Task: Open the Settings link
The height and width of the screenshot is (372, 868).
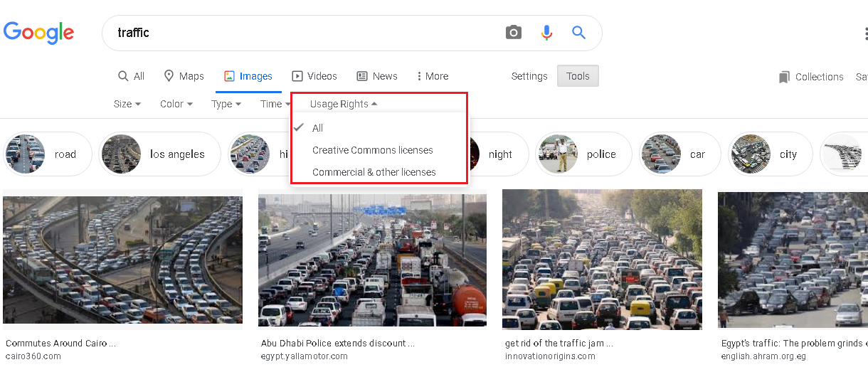Action: pos(529,76)
